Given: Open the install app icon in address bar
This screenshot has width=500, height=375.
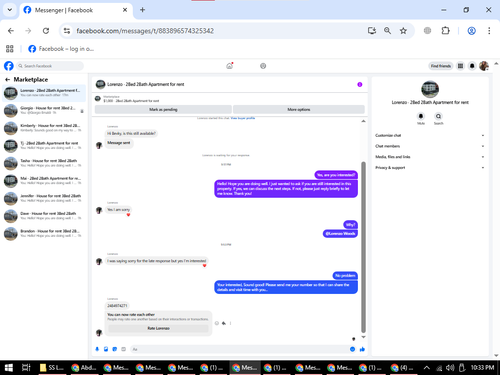Looking at the screenshot, I should click(372, 31).
